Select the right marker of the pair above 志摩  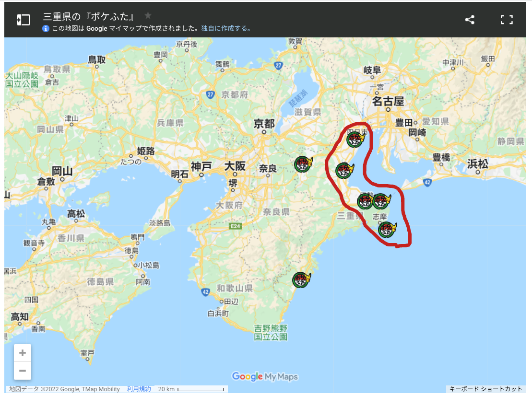[382, 201]
